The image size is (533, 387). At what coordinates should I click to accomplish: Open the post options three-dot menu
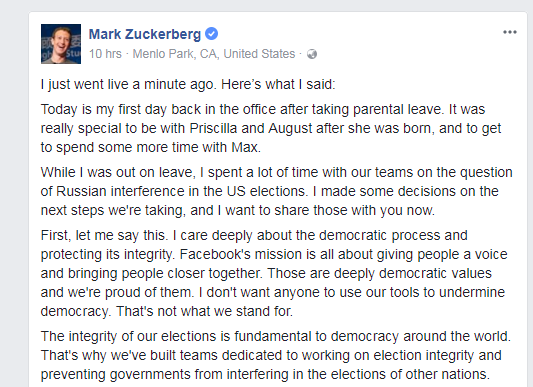tap(510, 32)
